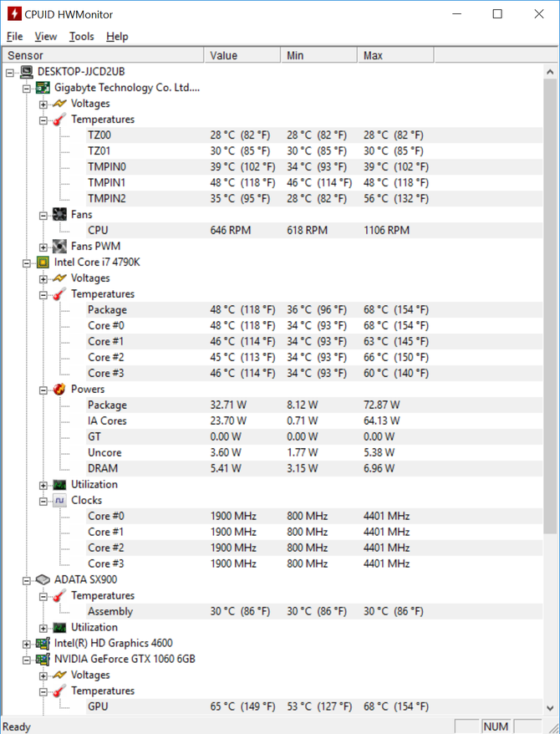Open the Help menu

click(x=117, y=37)
